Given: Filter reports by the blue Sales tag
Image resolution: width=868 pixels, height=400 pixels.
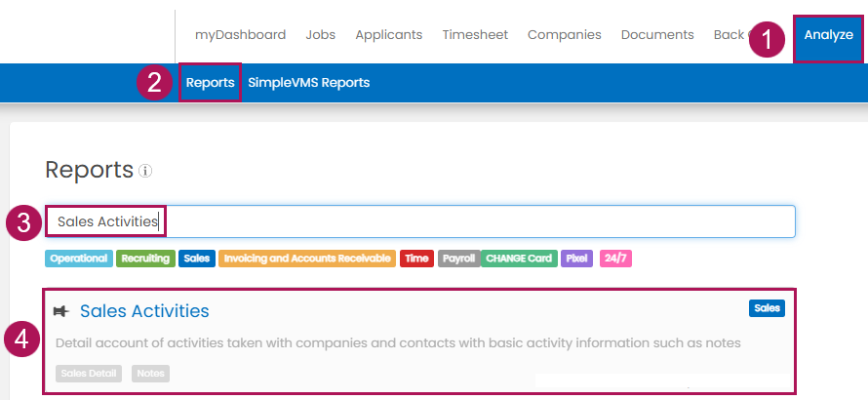Looking at the screenshot, I should pyautogui.click(x=196, y=259).
